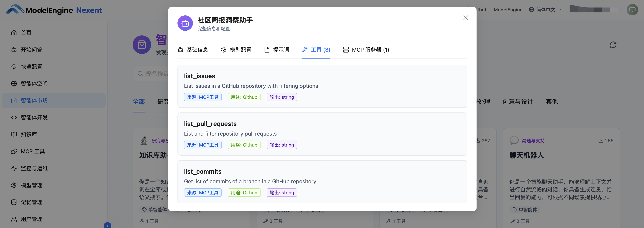The image size is (644, 228).
Task: Click the refresh icon on the right
Action: click(613, 44)
